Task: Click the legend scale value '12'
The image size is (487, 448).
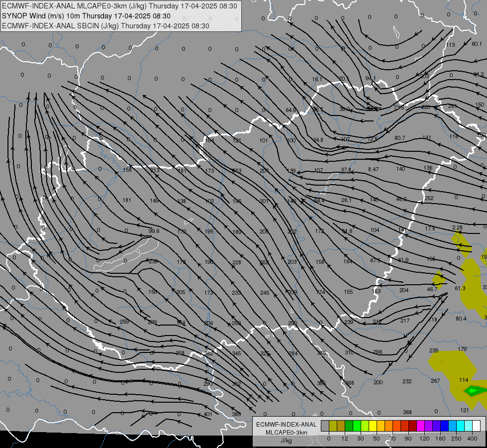Action: (344, 439)
